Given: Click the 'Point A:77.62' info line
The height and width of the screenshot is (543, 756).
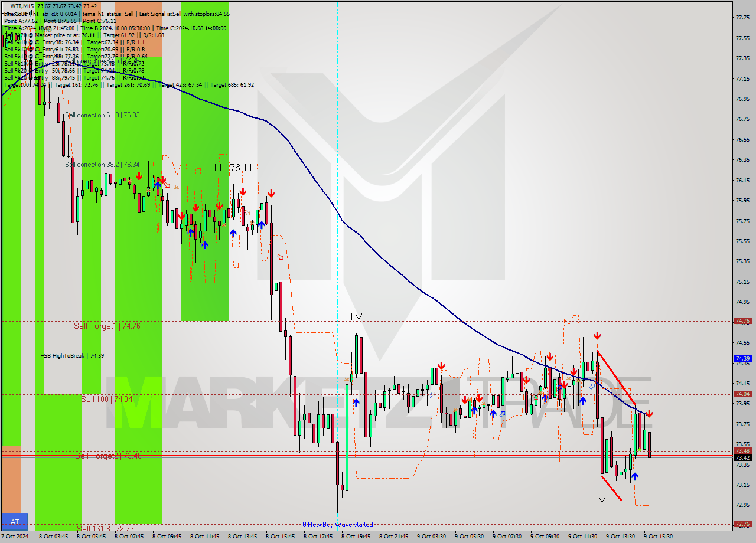Looking at the screenshot, I should click(22, 21).
